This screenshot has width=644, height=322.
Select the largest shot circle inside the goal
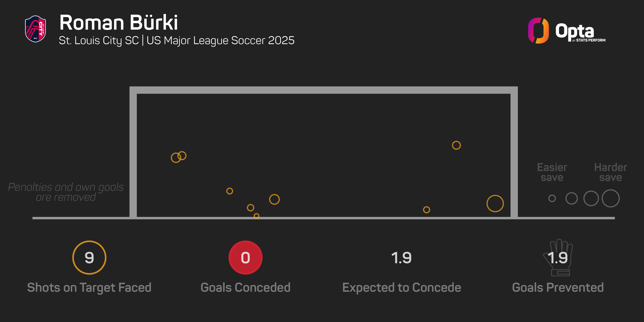[495, 204]
